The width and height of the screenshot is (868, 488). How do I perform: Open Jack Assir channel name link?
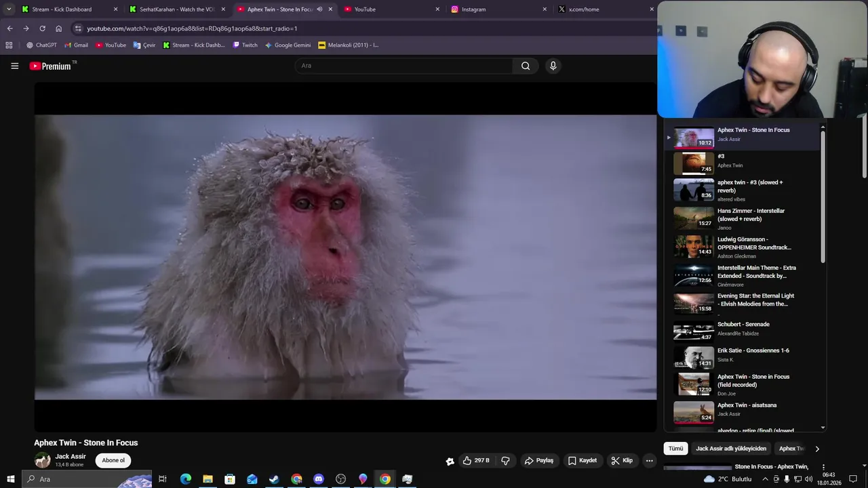[x=71, y=456]
